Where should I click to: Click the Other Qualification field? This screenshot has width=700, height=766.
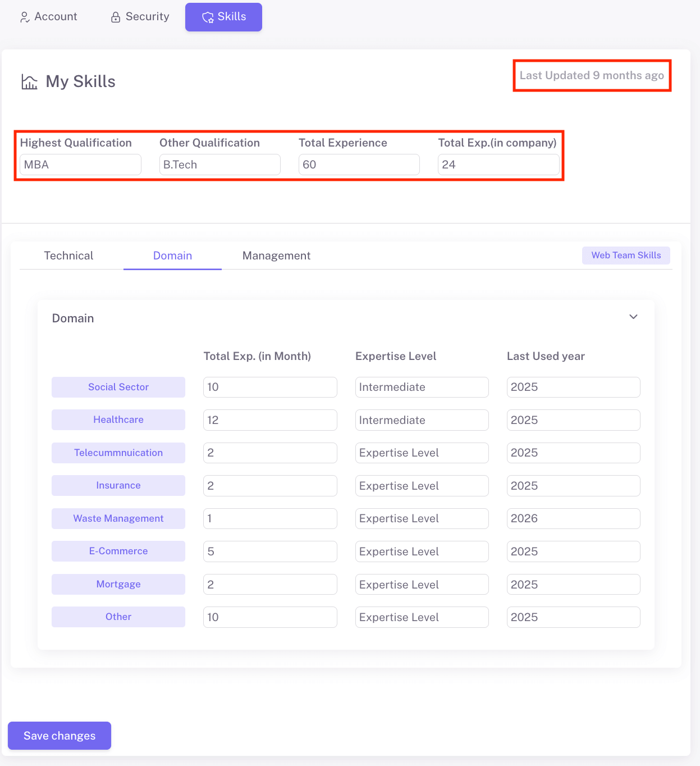coord(219,165)
